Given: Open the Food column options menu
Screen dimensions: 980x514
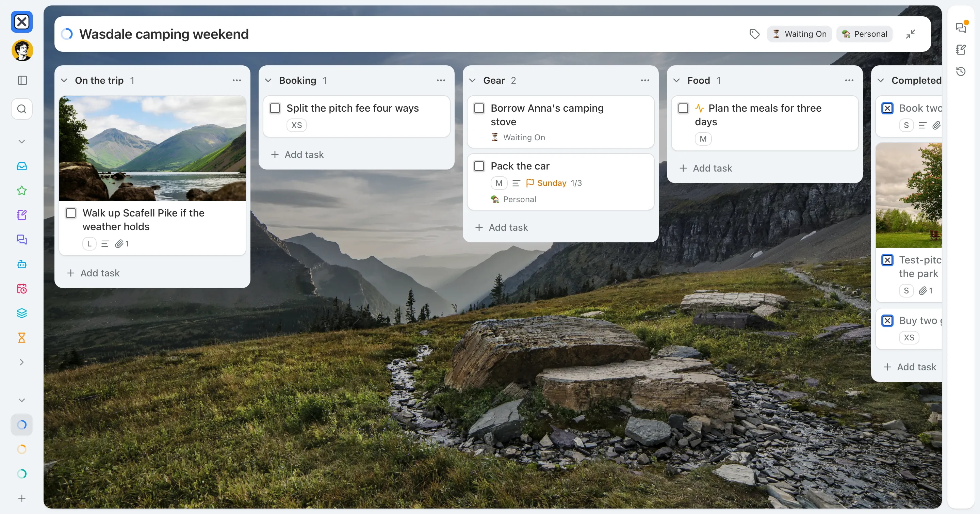Looking at the screenshot, I should click(x=850, y=81).
